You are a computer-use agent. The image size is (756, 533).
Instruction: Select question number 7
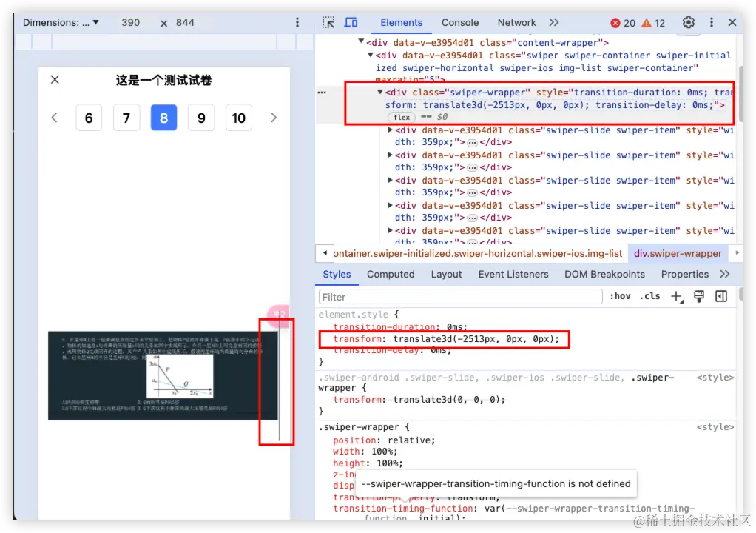tap(126, 118)
